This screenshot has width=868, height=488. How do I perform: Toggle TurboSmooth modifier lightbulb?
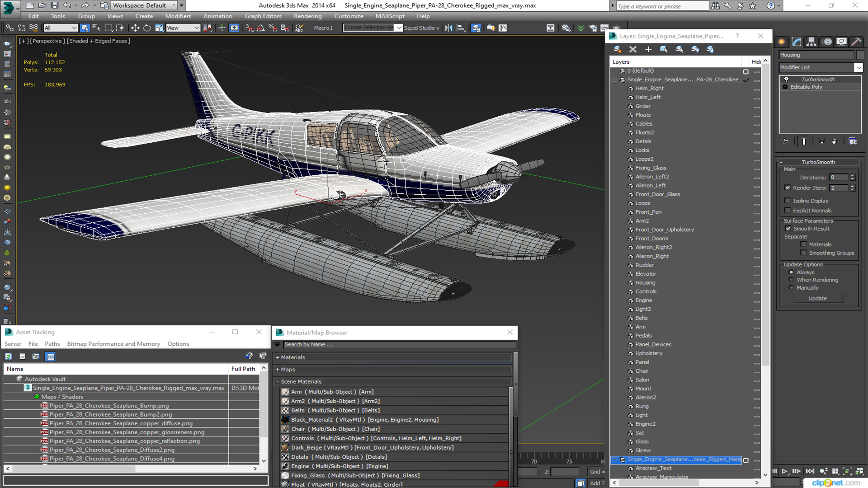pyautogui.click(x=786, y=80)
